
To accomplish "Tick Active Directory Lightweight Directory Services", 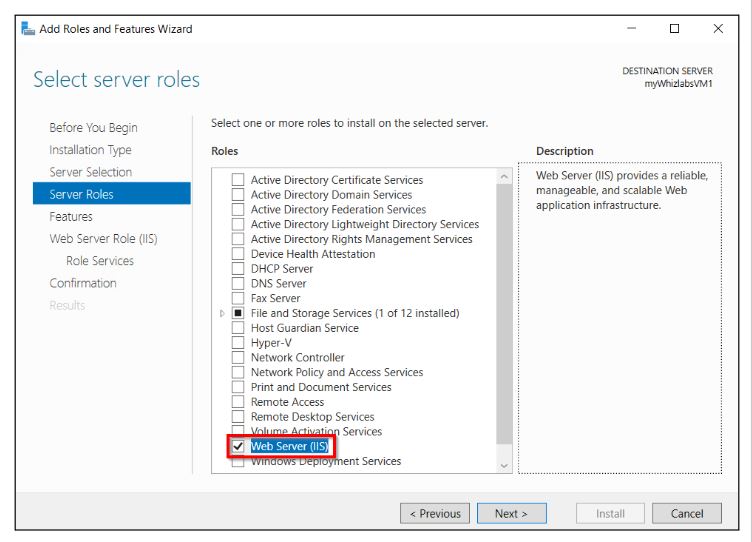I will pos(238,224).
